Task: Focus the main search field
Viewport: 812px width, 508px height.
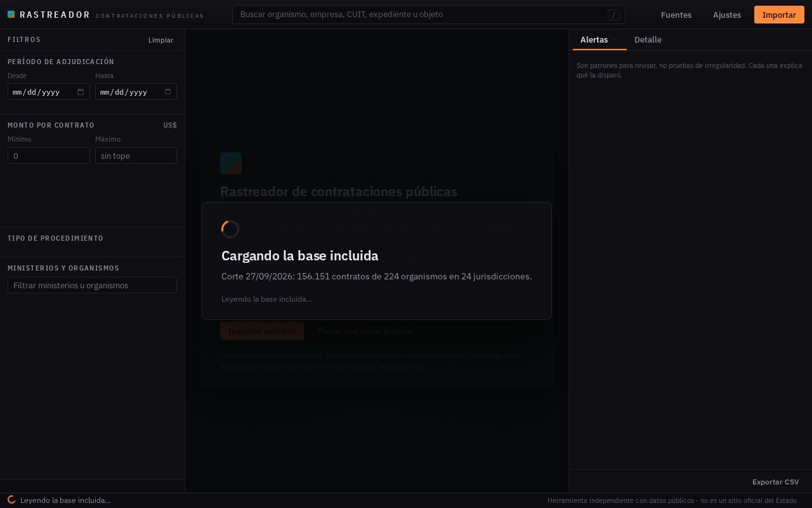Action: coord(429,15)
